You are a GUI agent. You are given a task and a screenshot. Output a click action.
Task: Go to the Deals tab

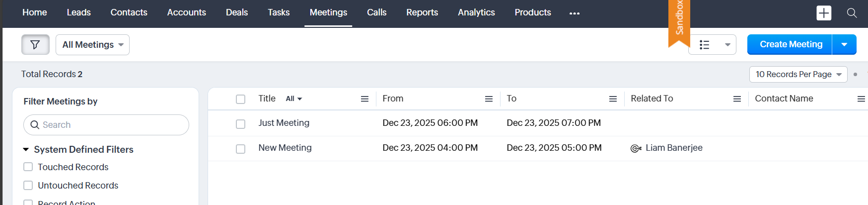pos(236,12)
